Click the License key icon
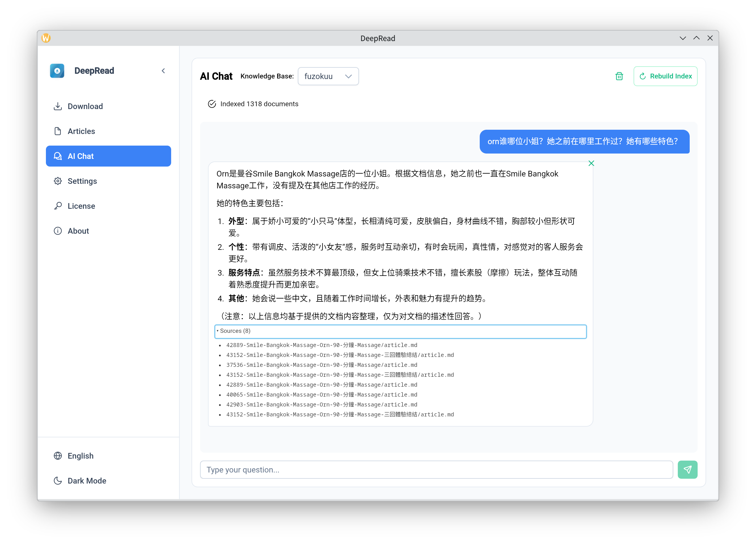The width and height of the screenshot is (756, 545). click(x=58, y=206)
